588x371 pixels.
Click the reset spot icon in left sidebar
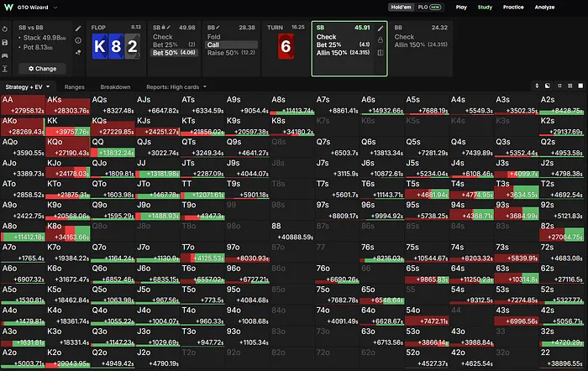click(x=5, y=29)
